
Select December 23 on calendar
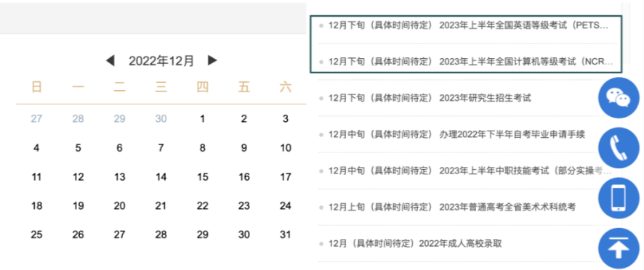(244, 206)
